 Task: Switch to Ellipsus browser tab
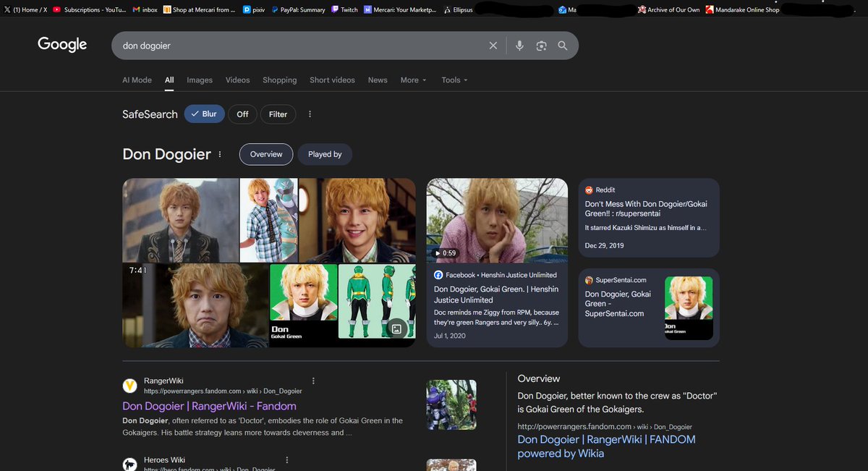tap(459, 10)
